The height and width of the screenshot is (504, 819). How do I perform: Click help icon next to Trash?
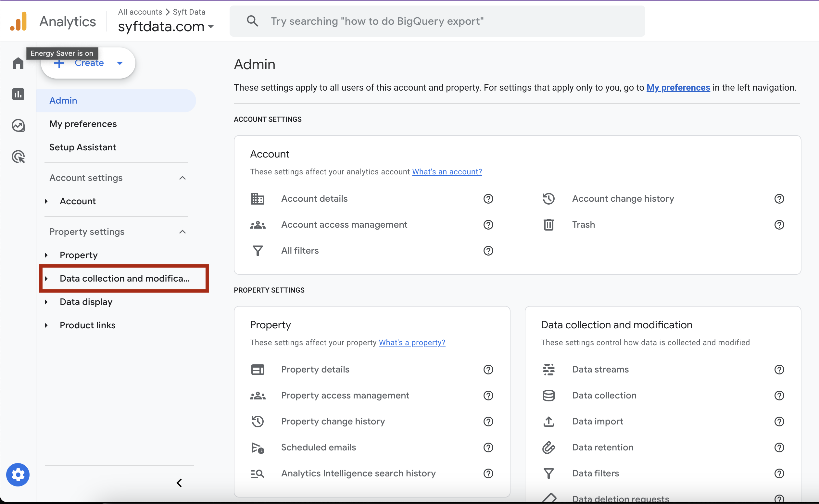779,225
